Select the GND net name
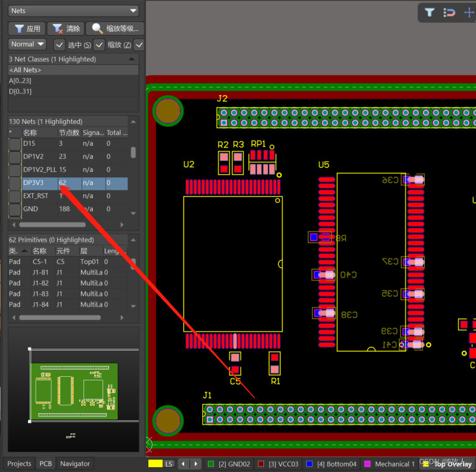 click(x=30, y=209)
